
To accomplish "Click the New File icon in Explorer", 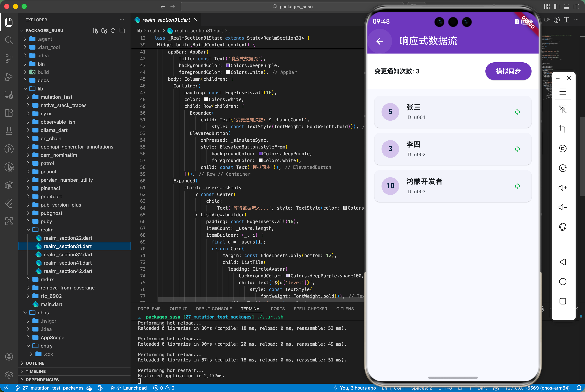I will click(95, 31).
